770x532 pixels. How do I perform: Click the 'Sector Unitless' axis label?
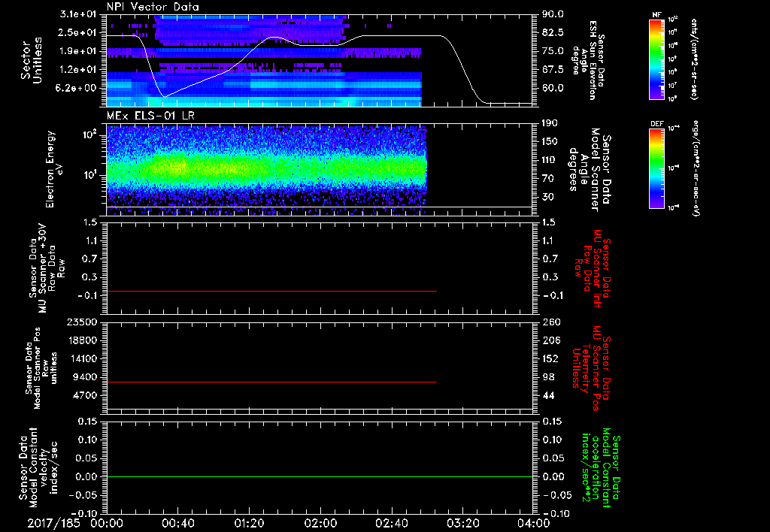tap(32, 60)
